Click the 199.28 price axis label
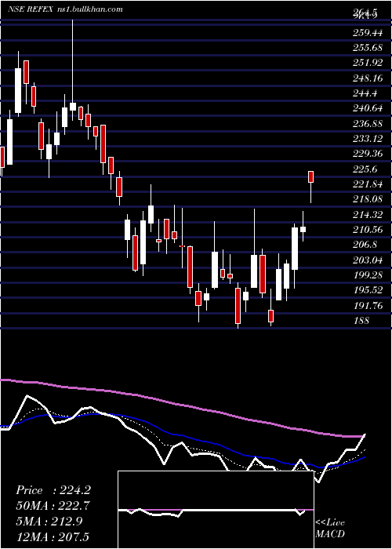Image resolution: width=392 pixels, height=549 pixels. coord(367,275)
